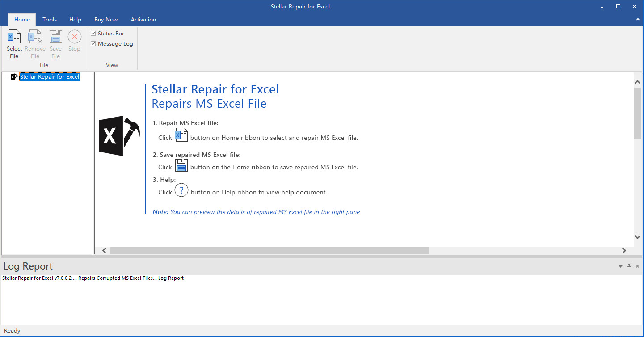Maximize the Stellar Repair window
The height and width of the screenshot is (337, 644).
coord(619,6)
